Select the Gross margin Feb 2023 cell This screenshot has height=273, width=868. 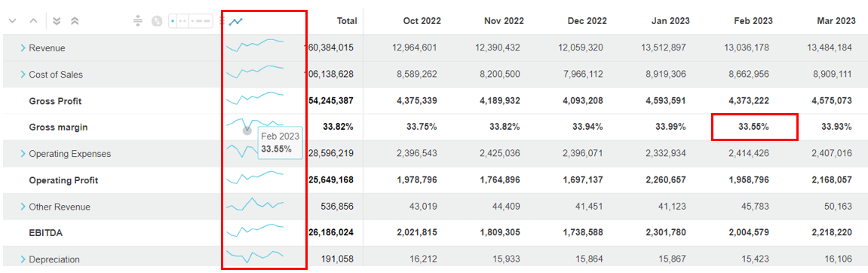754,127
